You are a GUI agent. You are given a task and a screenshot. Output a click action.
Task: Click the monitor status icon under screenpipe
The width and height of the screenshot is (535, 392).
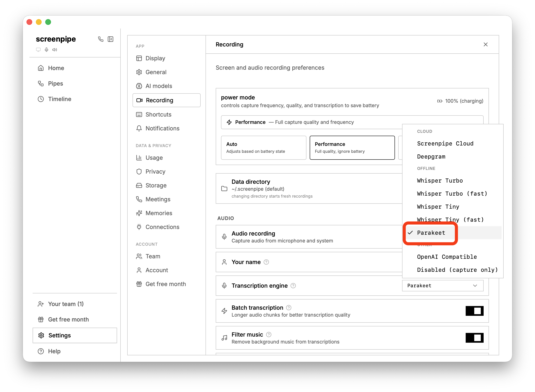38,50
